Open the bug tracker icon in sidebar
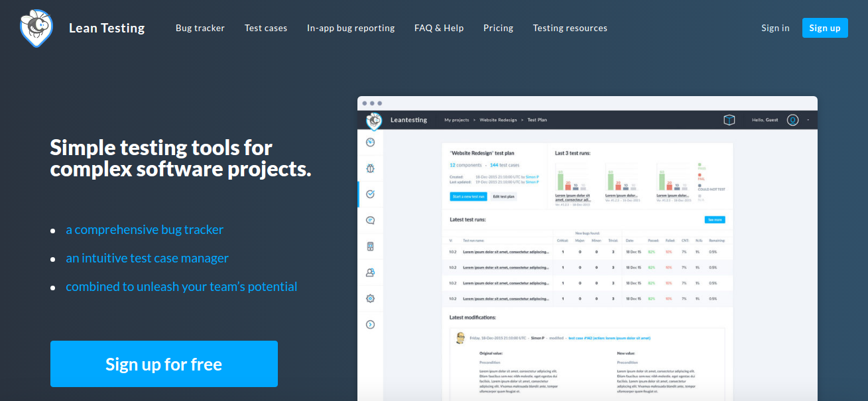 point(370,168)
